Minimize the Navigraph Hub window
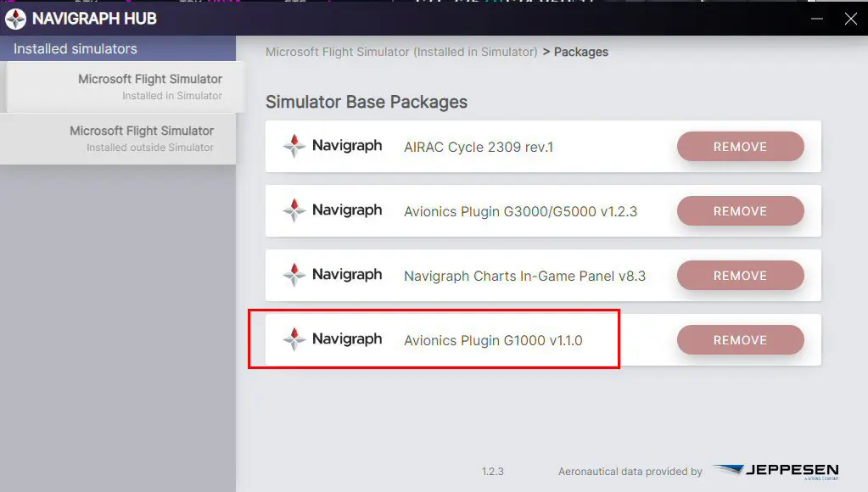 tap(816, 19)
